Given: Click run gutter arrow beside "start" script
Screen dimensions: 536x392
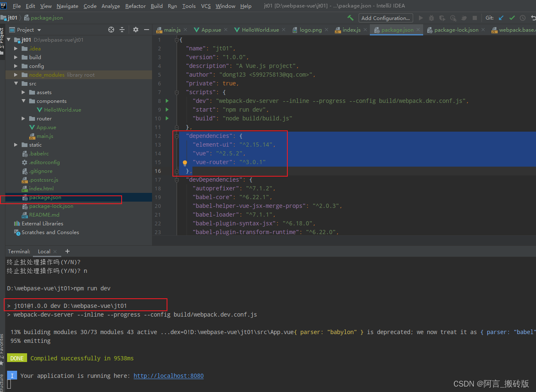Looking at the screenshot, I should 167,110.
